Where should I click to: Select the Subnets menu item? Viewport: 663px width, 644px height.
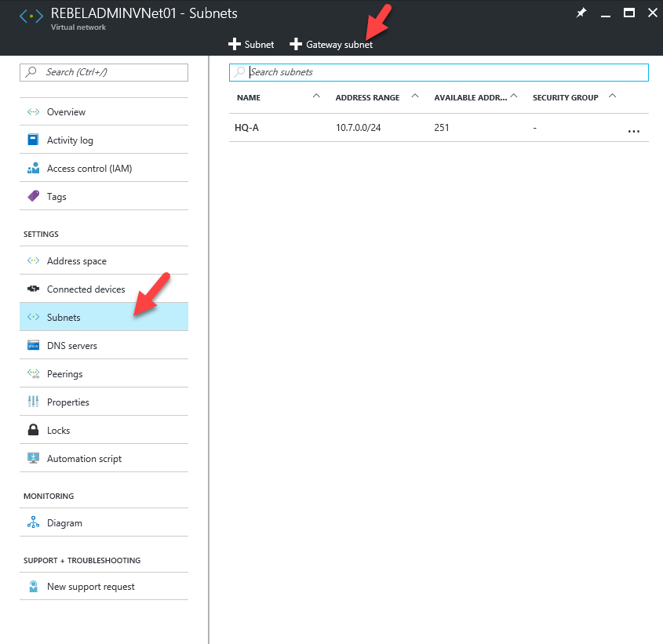tap(104, 317)
